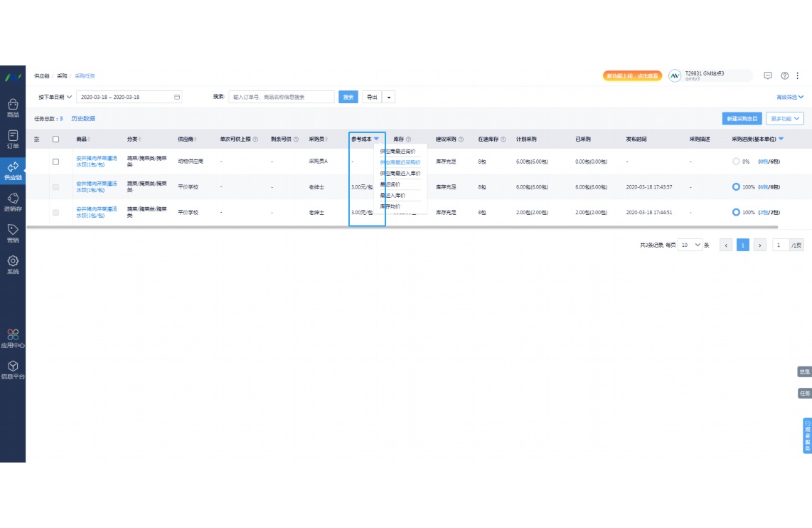Check the first row checkbox for 采购员A task
Viewport: 812px width, 528px height.
point(56,162)
